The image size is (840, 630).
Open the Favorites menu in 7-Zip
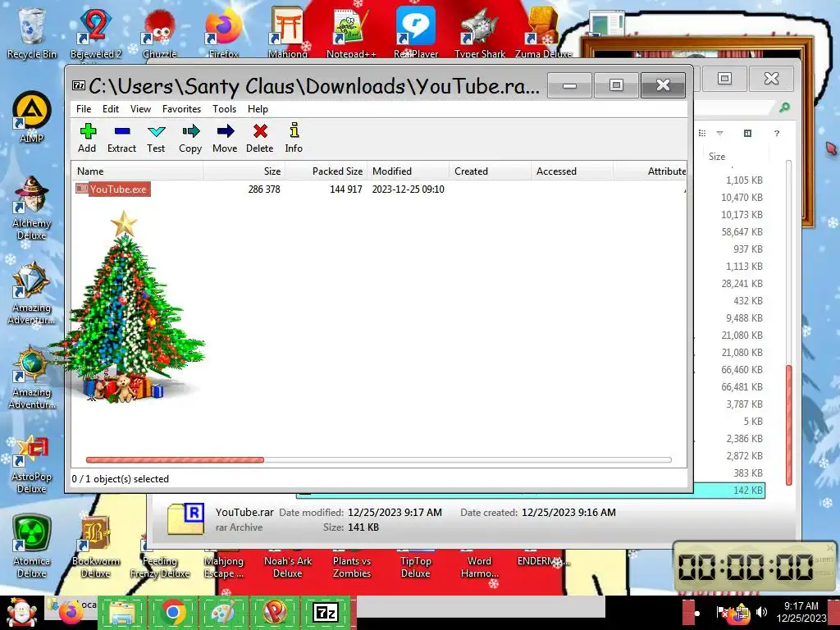(181, 109)
